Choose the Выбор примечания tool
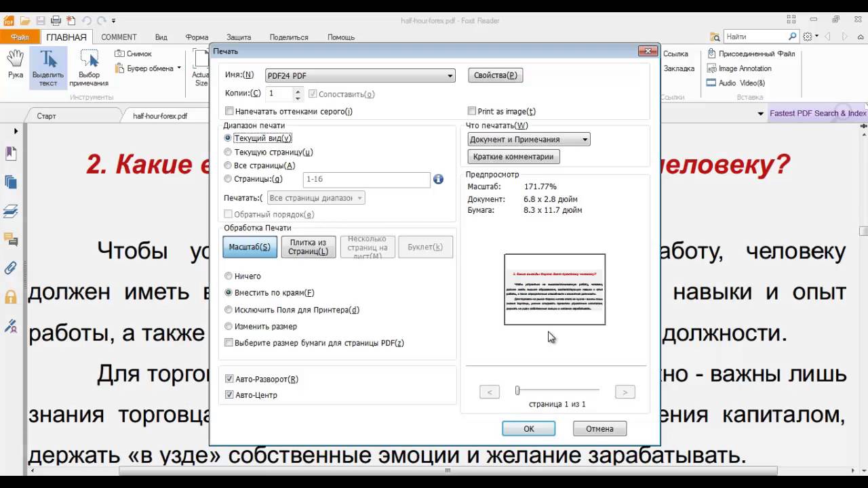The width and height of the screenshot is (868, 488). click(89, 67)
